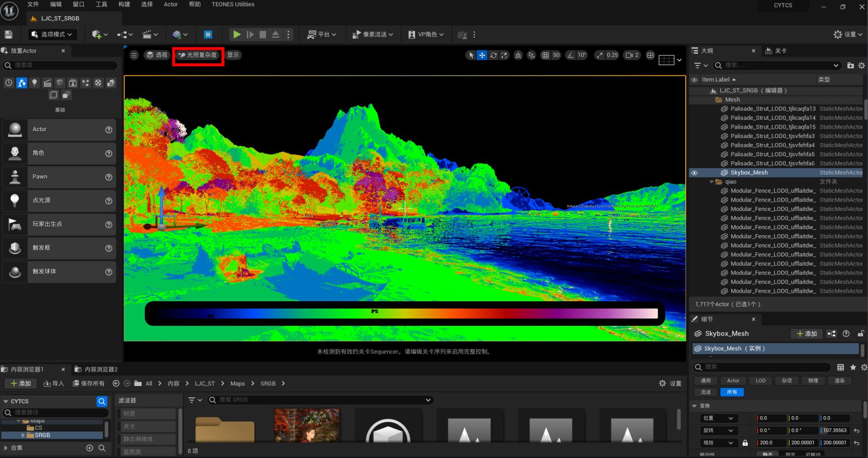Open Blueprint editor icon beside 添加 button
The image size is (868, 458).
832,334
